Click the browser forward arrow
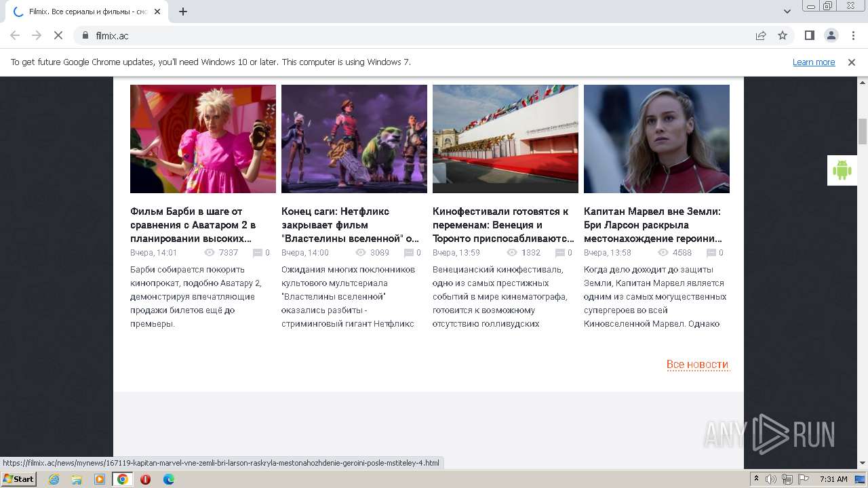Image resolution: width=868 pixels, height=488 pixels. 37,35
